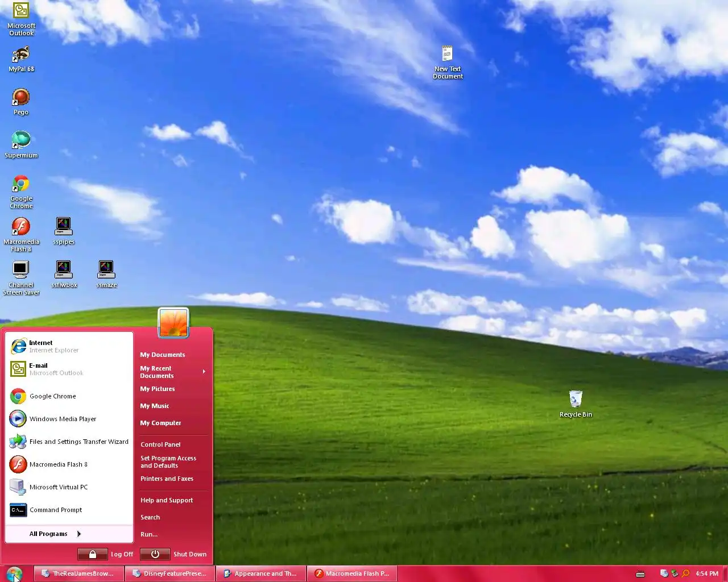Open Microsoft Virtual PC from Start menu
The width and height of the screenshot is (728, 582).
click(69, 487)
